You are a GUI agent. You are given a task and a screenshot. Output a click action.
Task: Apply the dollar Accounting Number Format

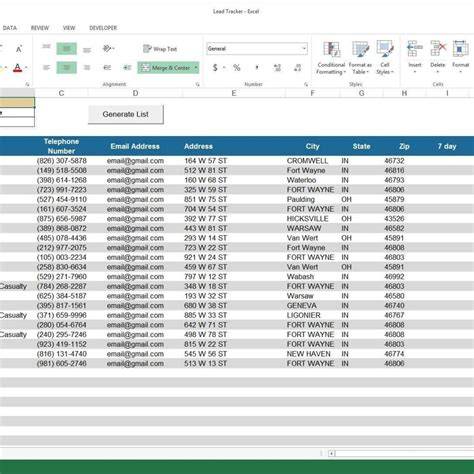point(215,68)
